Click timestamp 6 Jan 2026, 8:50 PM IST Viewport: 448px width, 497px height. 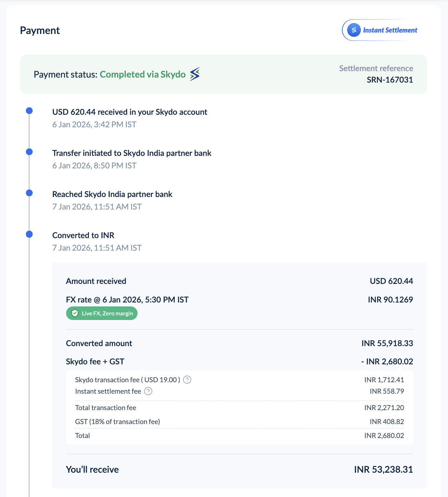pos(94,166)
